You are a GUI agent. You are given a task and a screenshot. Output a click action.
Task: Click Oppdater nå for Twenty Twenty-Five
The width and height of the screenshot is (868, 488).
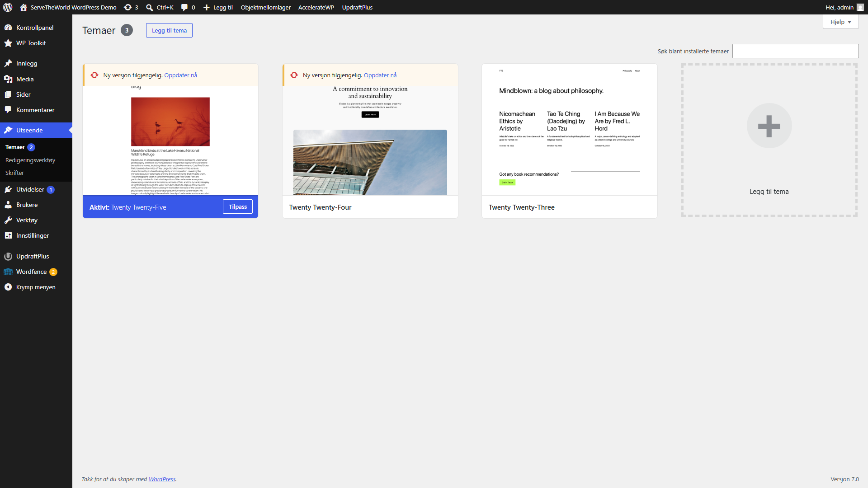(180, 75)
